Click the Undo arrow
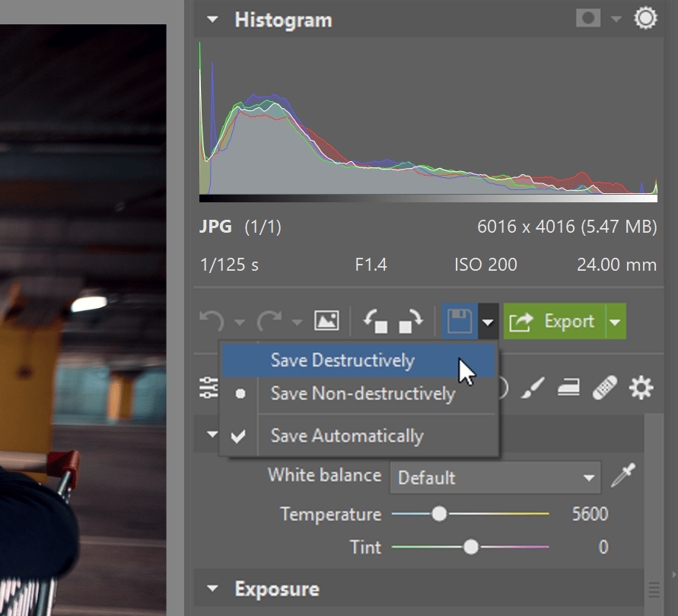Viewport: 678px width, 616px height. click(x=212, y=321)
